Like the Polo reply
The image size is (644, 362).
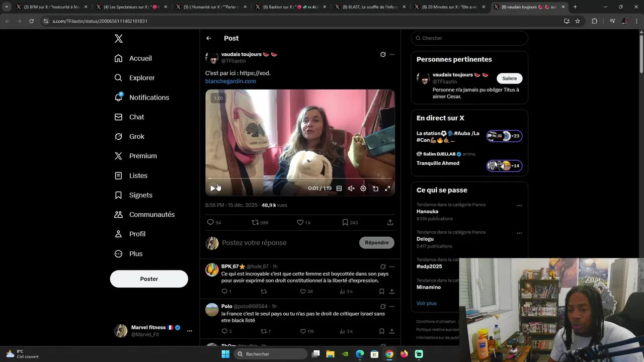point(307,331)
